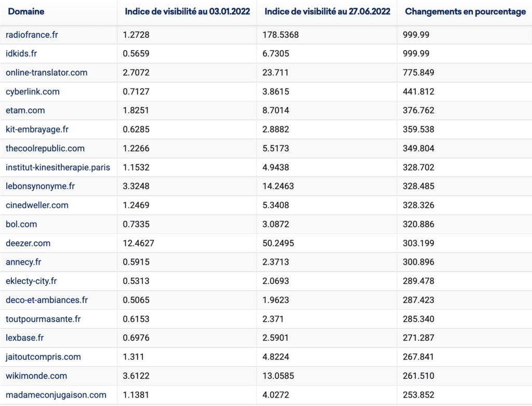Select cinedweller.com value 1.2469
532x406 pixels.
click(x=136, y=205)
